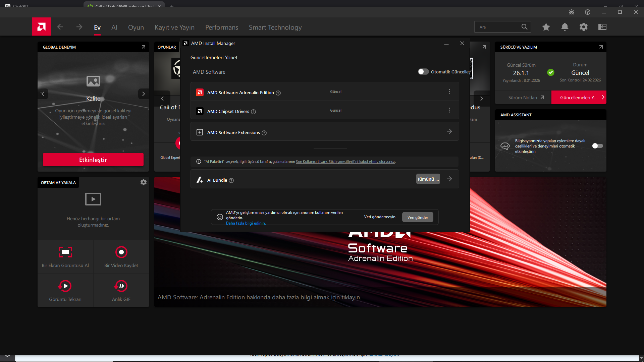Screen dimensions: 644x362
Task: Take a screenshot with Ekran Görüntüsü icon
Action: (x=65, y=252)
